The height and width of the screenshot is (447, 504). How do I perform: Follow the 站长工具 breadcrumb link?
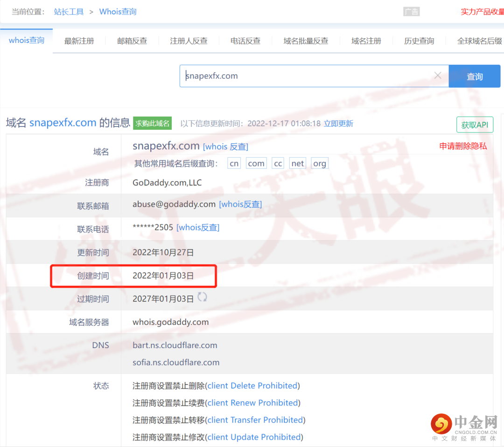click(x=69, y=12)
